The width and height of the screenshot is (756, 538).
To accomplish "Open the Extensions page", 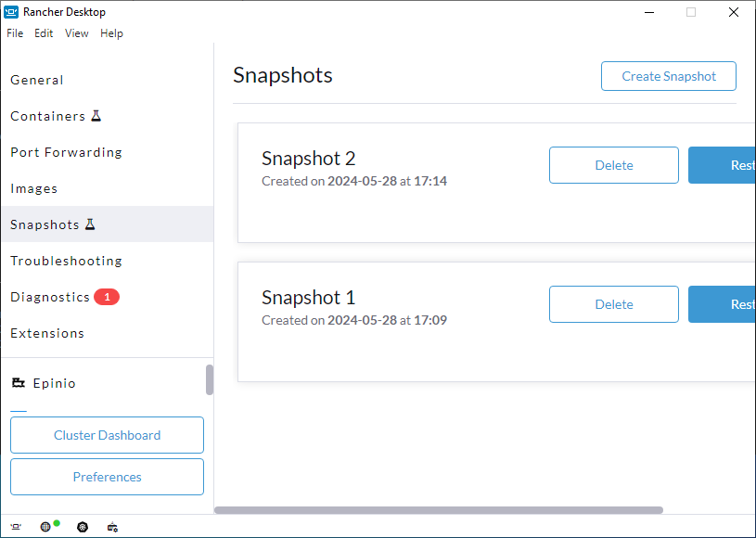I will (x=107, y=333).
